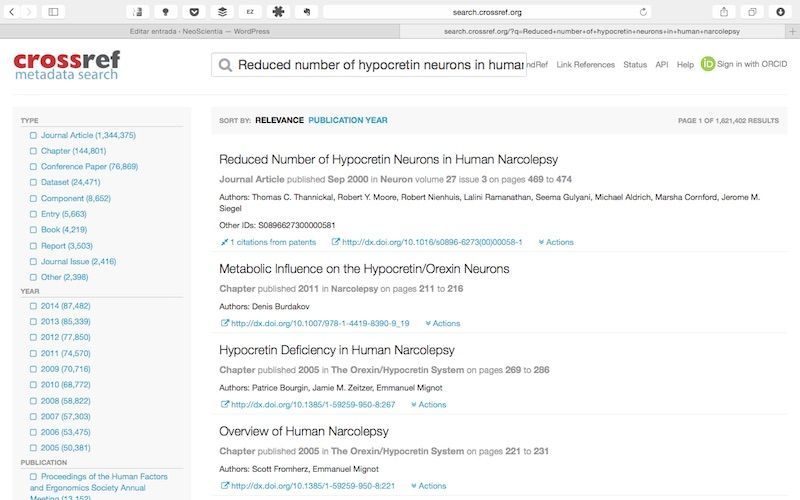Click the Pocket extension icon in toolbar
Image resolution: width=800 pixels, height=500 pixels.
(194, 12)
